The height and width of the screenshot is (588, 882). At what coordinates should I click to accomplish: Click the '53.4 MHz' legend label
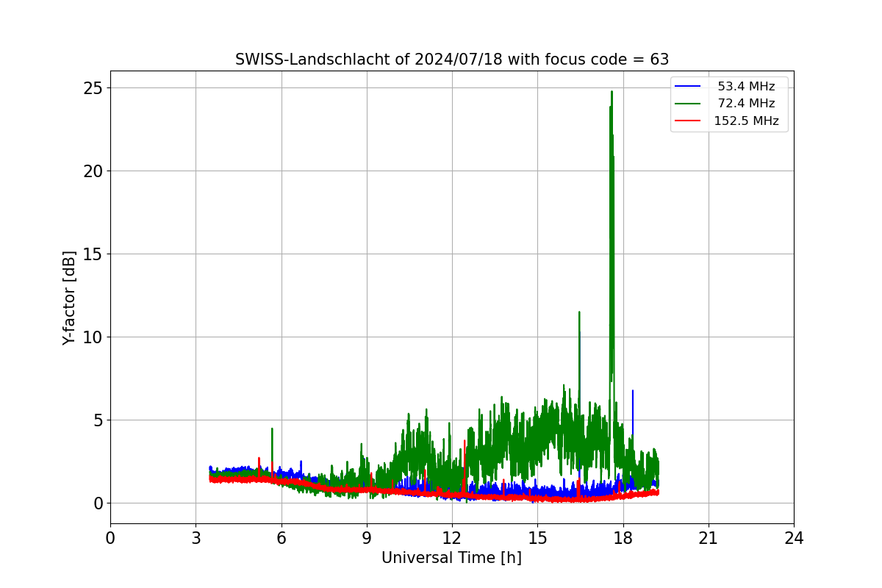point(746,87)
